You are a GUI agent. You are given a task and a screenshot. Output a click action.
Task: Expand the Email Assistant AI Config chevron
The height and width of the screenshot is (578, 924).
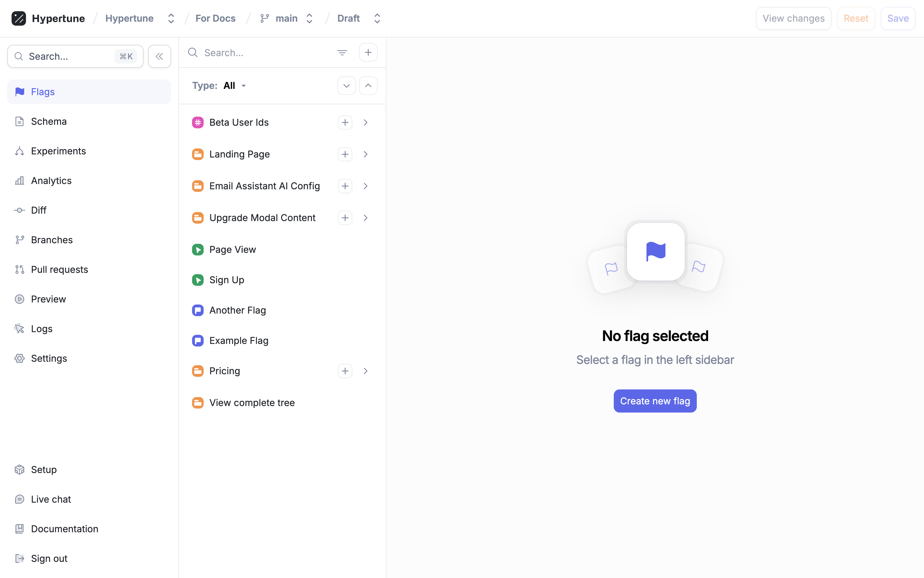point(366,186)
